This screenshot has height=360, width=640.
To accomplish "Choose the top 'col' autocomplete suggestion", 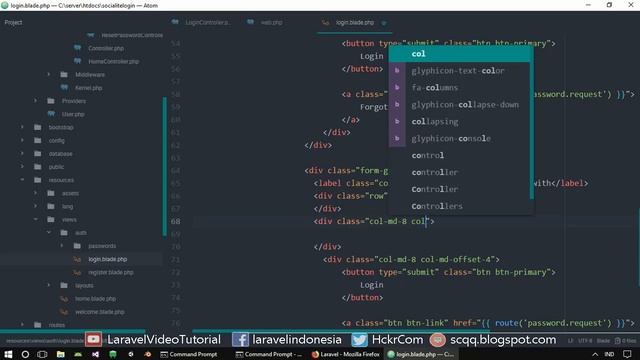I will [460, 53].
